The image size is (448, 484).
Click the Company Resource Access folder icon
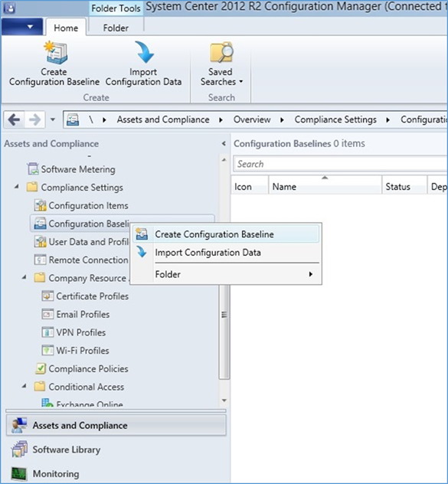point(40,278)
